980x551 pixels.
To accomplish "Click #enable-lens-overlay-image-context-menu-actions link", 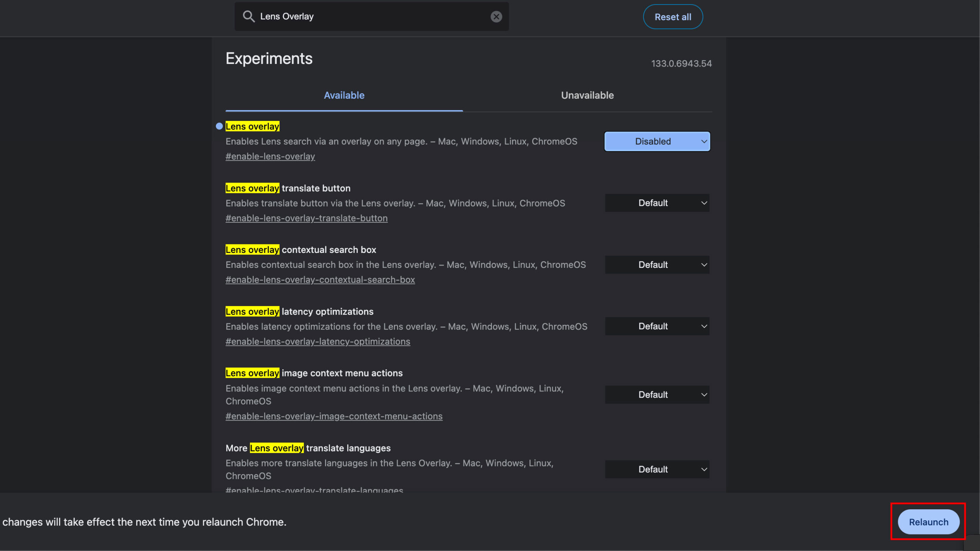I will (334, 416).
